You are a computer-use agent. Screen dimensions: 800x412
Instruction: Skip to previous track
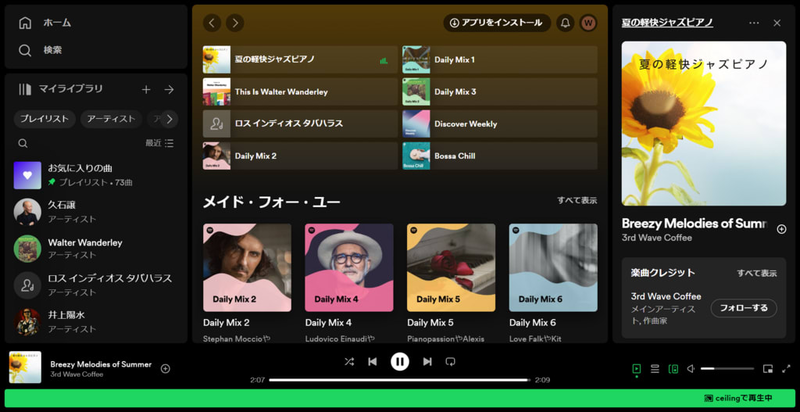point(372,362)
